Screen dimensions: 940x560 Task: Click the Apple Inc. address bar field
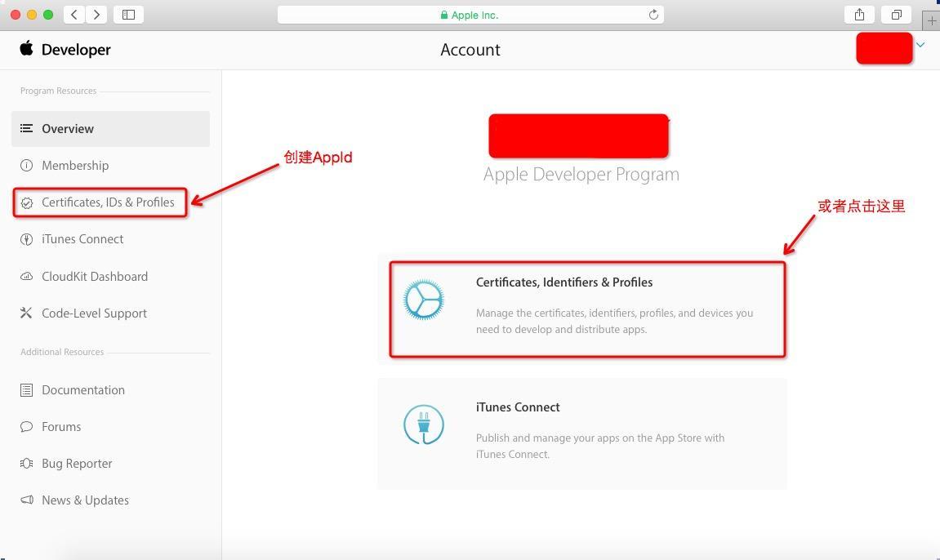click(x=470, y=15)
